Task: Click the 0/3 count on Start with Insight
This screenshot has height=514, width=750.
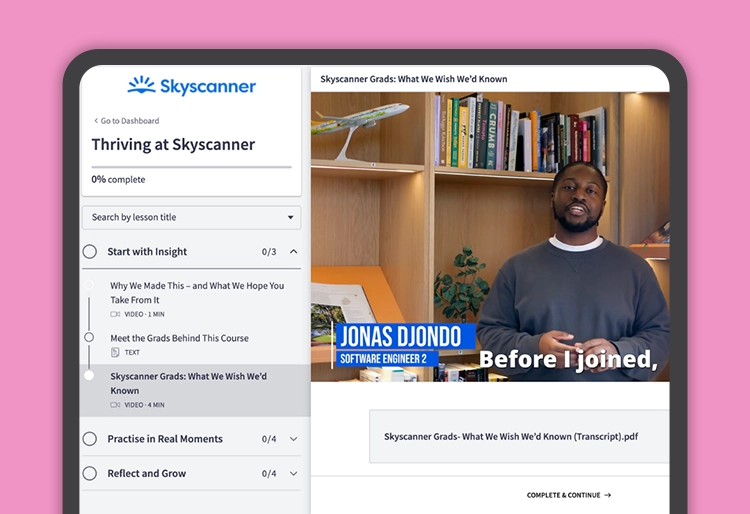Action: click(269, 252)
